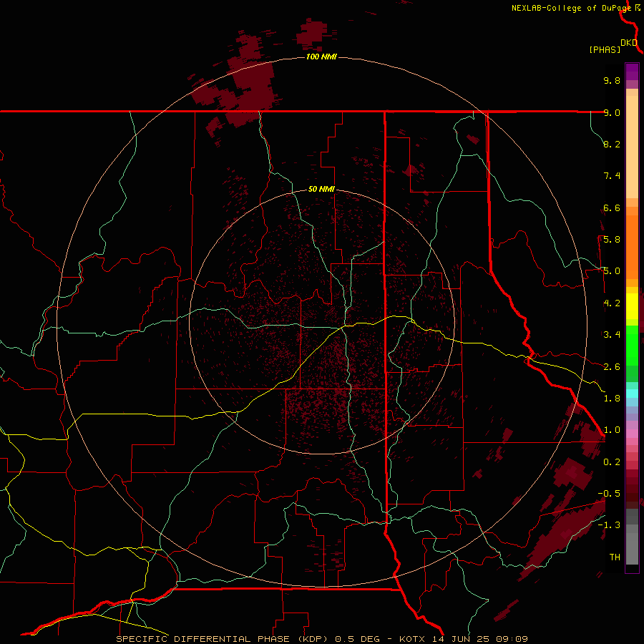Click the 0.2 scale value
This screenshot has width=644, height=644.
pyautogui.click(x=612, y=462)
